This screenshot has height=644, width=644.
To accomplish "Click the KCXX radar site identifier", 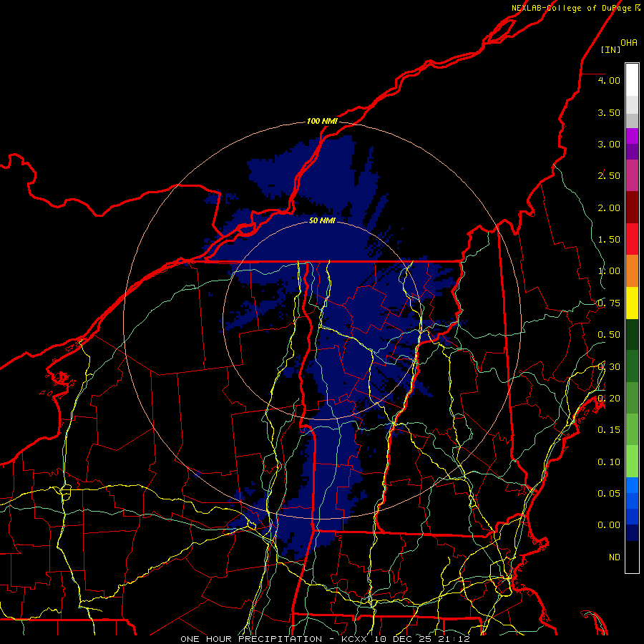I will coord(355,639).
